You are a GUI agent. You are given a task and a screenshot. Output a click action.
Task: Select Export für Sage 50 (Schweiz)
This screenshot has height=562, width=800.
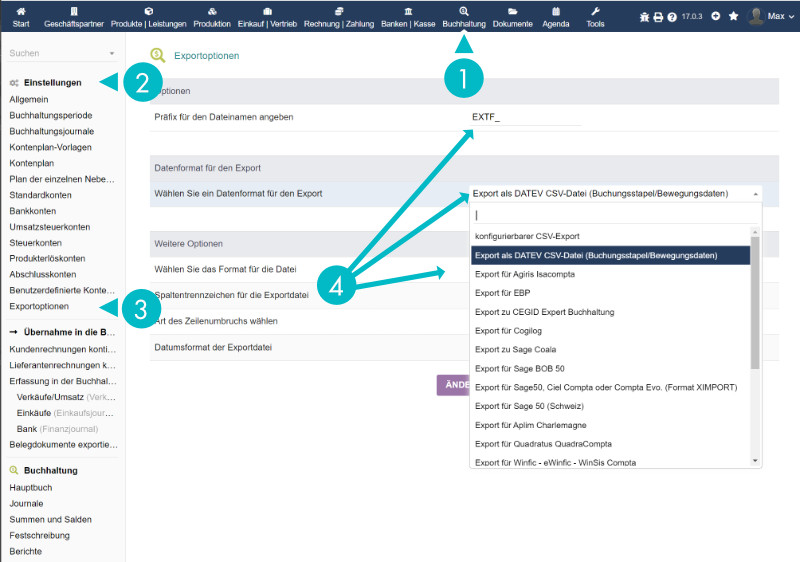(x=611, y=406)
